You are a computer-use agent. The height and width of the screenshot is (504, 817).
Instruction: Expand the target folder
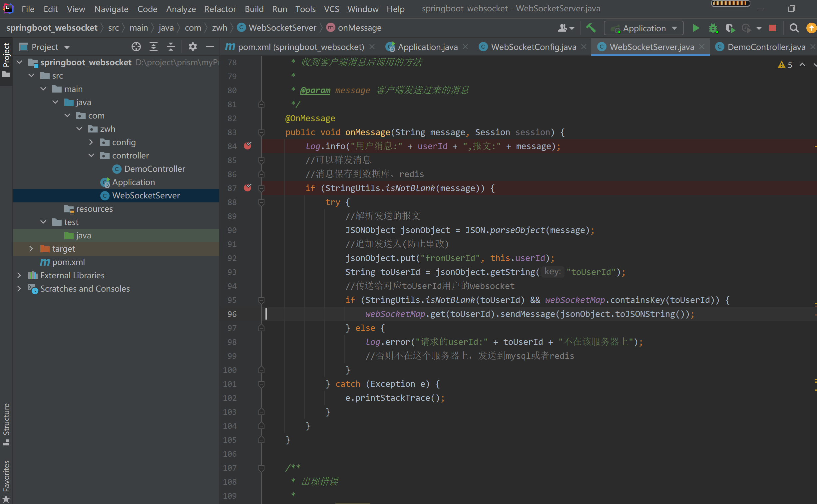point(31,249)
